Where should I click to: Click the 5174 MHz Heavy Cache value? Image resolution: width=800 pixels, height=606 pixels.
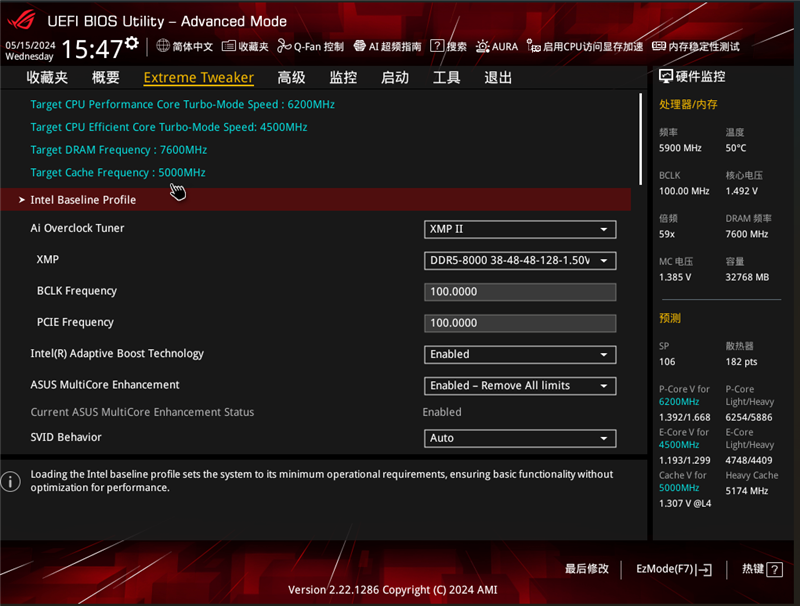pos(746,491)
